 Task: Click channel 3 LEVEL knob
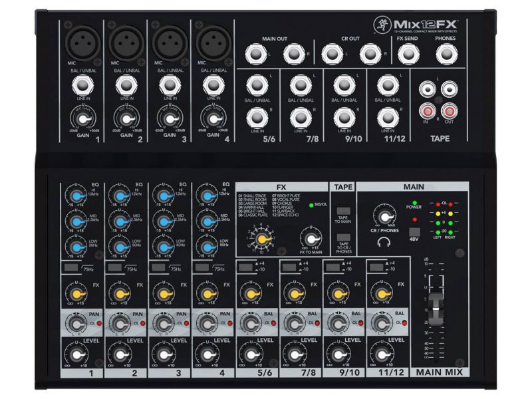pos(164,355)
